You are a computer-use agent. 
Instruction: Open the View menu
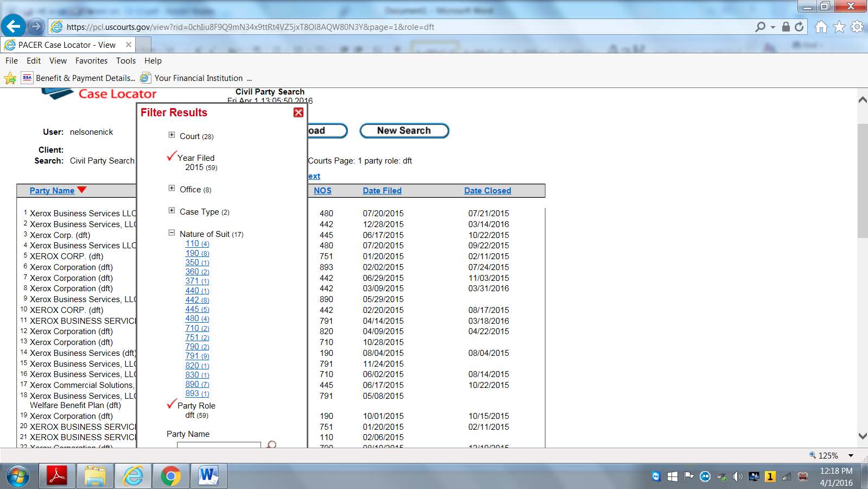tap(58, 61)
